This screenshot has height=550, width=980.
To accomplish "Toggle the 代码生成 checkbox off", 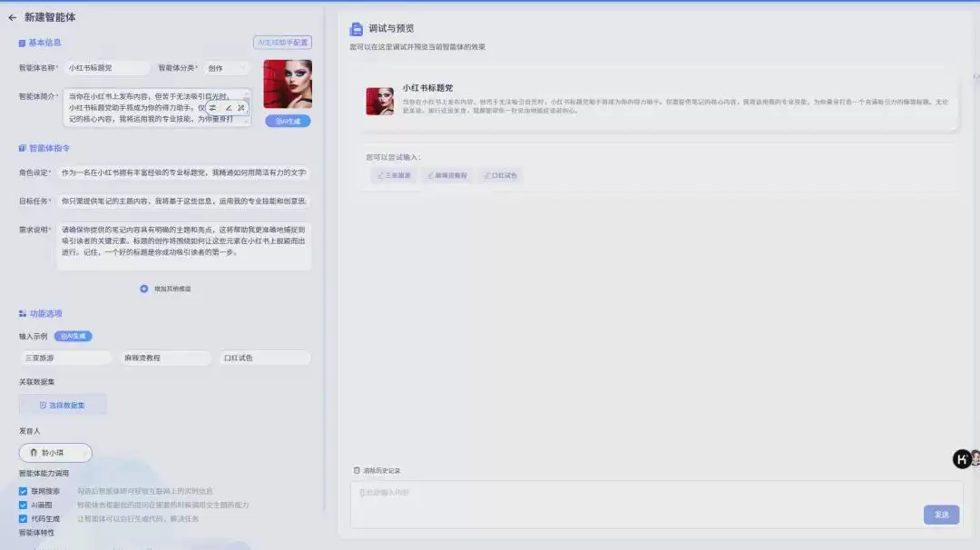I will click(x=23, y=518).
